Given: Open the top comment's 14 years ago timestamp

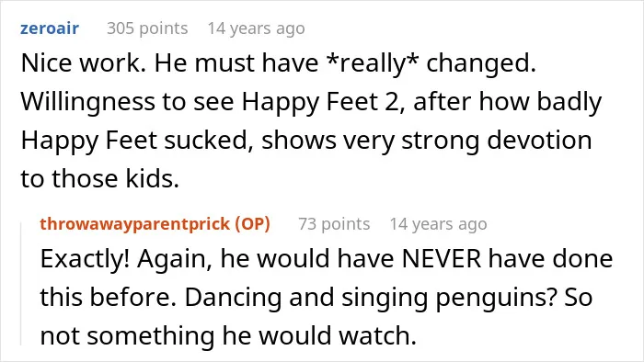Looking at the screenshot, I should pyautogui.click(x=256, y=28).
